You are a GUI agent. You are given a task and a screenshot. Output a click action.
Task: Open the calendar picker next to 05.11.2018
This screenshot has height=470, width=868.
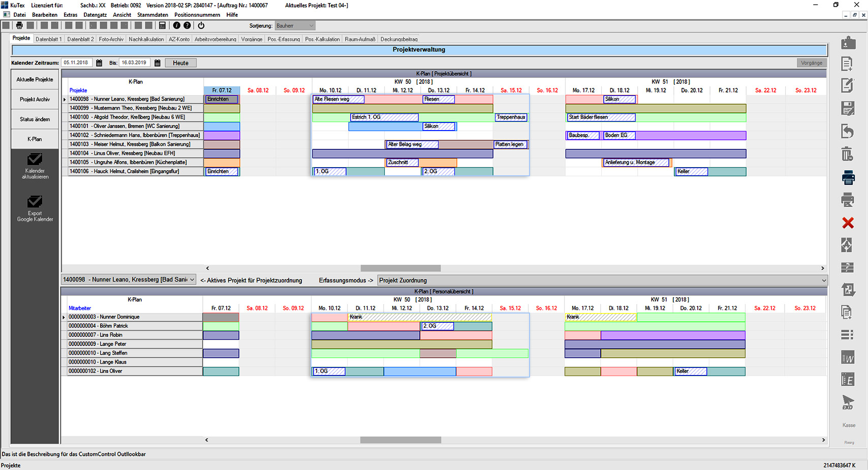99,62
